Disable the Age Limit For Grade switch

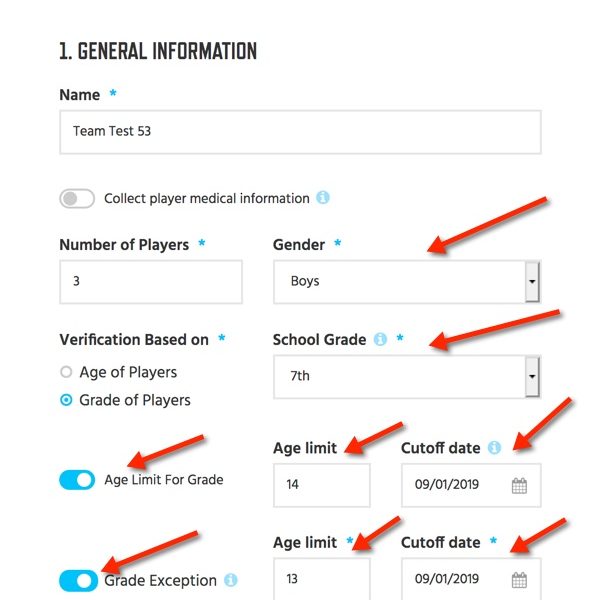pyautogui.click(x=77, y=480)
